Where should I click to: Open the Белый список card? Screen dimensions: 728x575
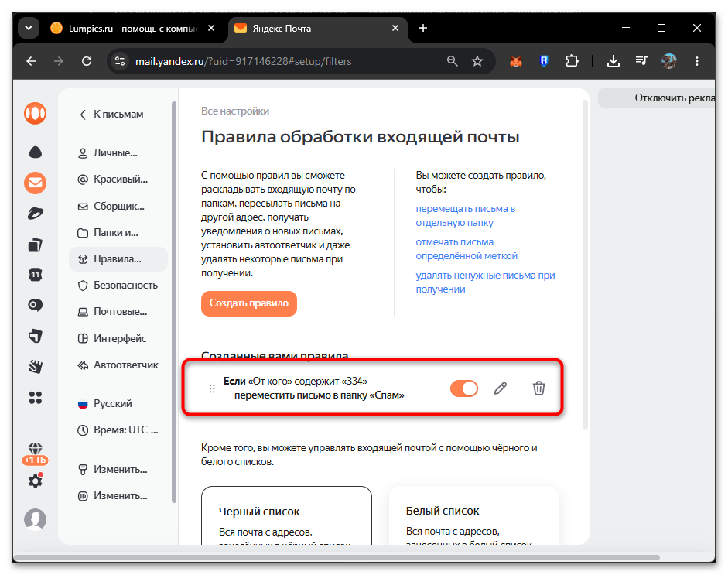click(473, 515)
